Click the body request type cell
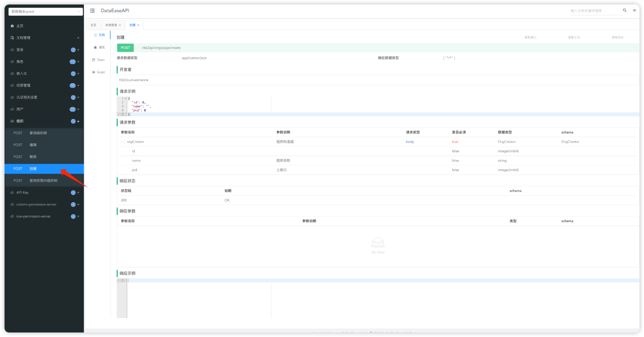 point(410,142)
